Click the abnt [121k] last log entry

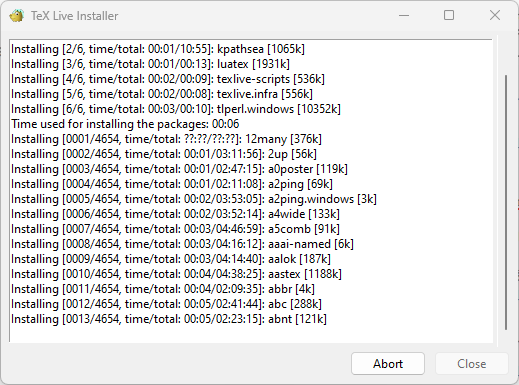point(169,319)
